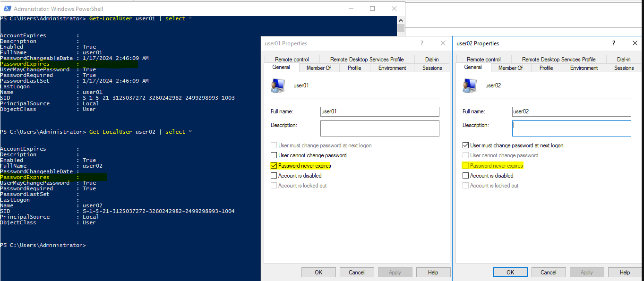The height and width of the screenshot is (281, 644).
Task: Click OK in user02 Properties
Action: click(510, 272)
